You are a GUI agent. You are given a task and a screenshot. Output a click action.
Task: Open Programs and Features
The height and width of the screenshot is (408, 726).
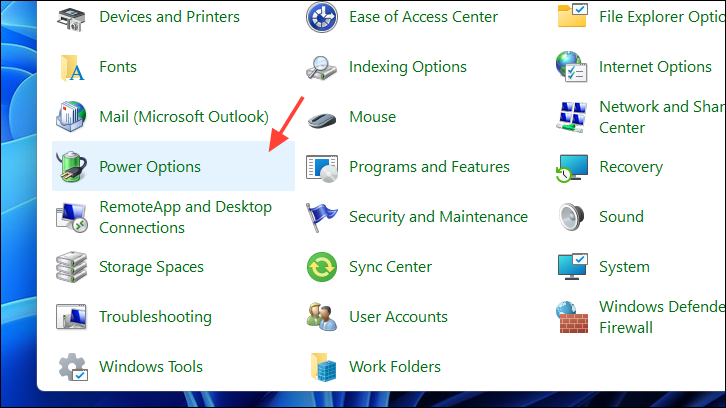click(429, 167)
